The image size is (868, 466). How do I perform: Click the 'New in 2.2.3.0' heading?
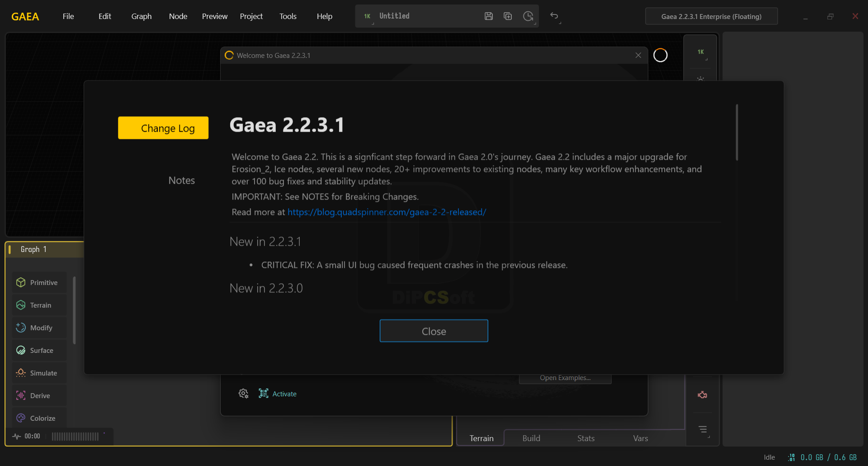266,288
